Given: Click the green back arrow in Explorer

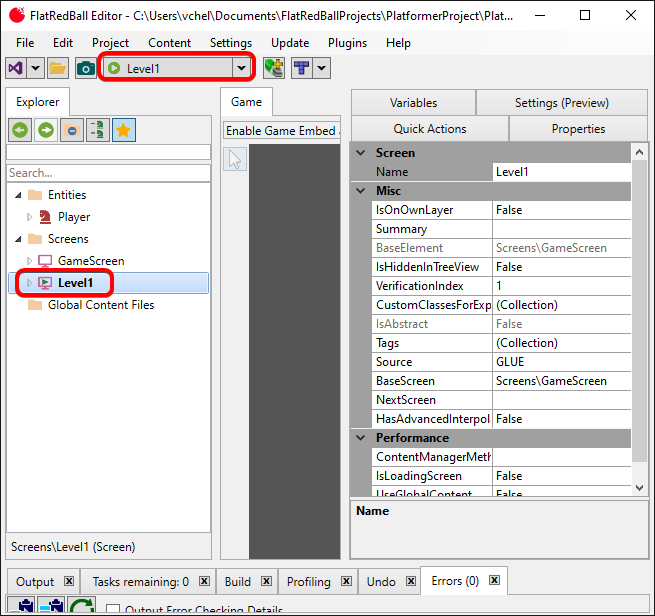Looking at the screenshot, I should tap(20, 130).
